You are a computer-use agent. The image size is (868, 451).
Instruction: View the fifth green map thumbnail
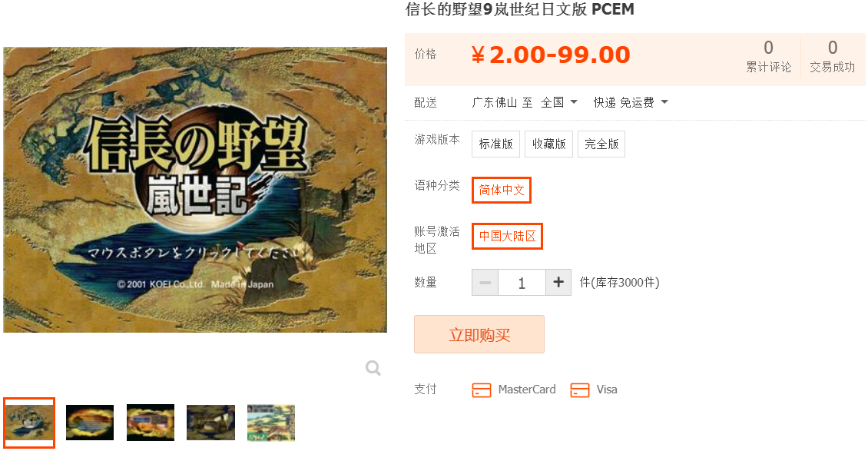pyautogui.click(x=271, y=423)
